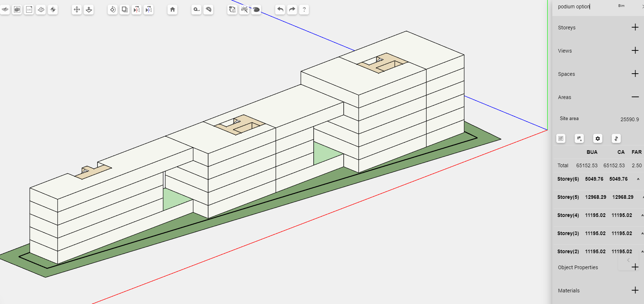Click Storey(5) BUA value 12968.29
The width and height of the screenshot is (644, 304).
tap(595, 197)
